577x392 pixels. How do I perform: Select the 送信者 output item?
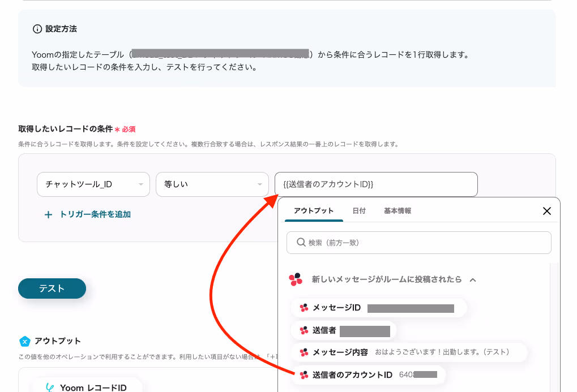(x=343, y=330)
